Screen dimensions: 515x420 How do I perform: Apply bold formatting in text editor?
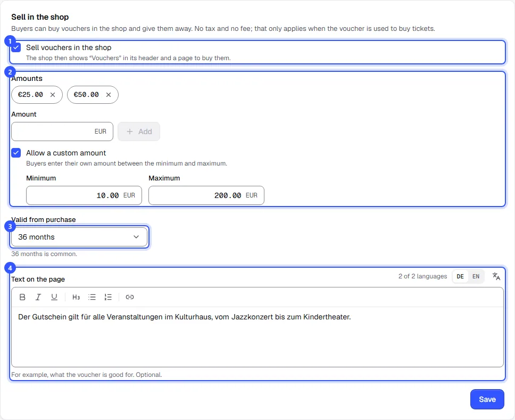click(22, 297)
